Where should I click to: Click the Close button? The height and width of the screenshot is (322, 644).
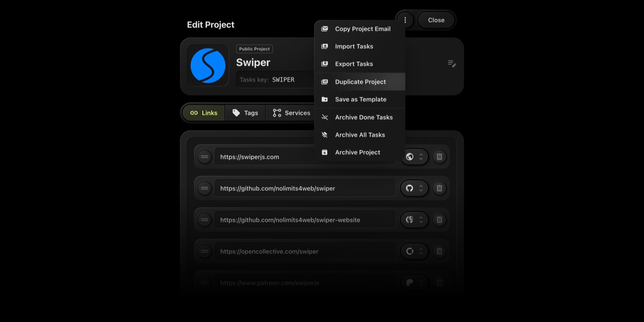click(x=436, y=20)
